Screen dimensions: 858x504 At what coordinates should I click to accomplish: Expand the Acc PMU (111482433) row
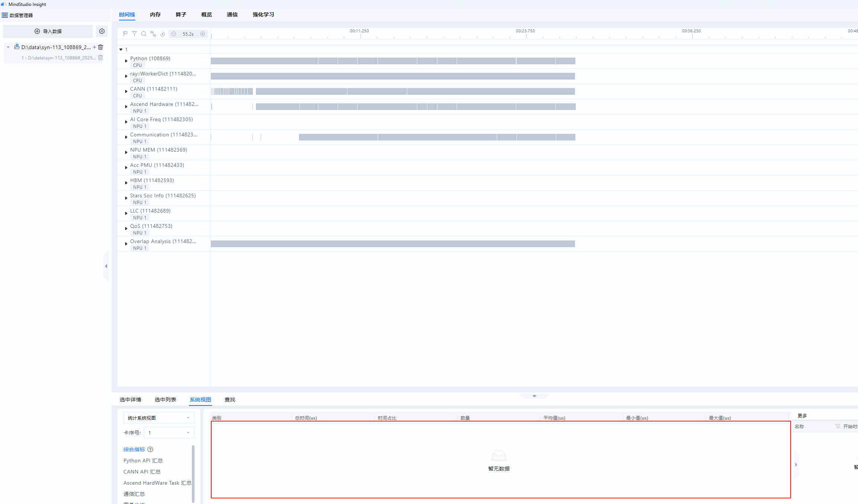(x=126, y=168)
